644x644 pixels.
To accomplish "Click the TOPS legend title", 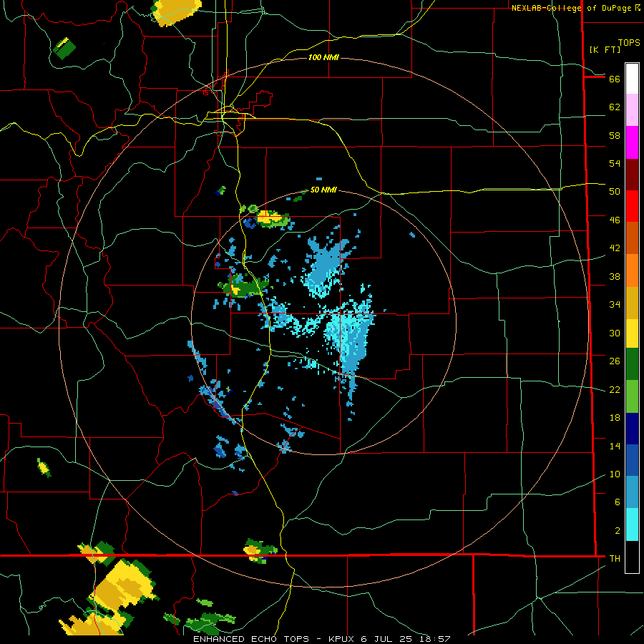I will click(x=629, y=43).
